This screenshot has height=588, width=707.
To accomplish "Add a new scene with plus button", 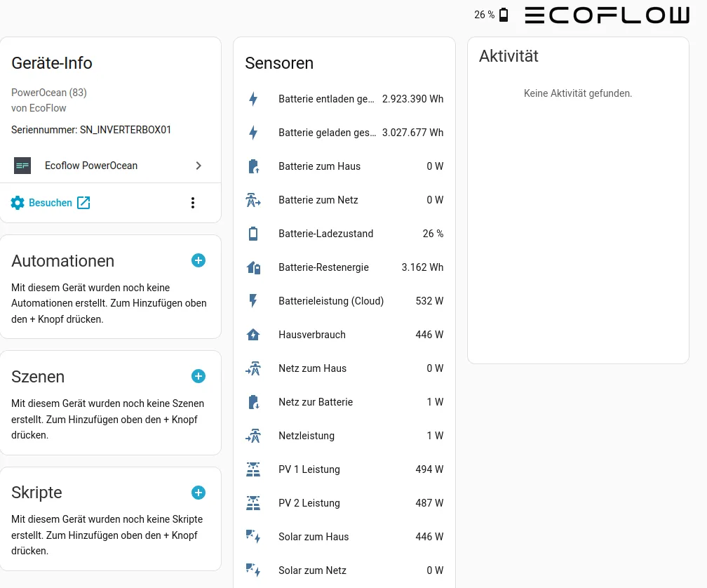I will click(198, 376).
